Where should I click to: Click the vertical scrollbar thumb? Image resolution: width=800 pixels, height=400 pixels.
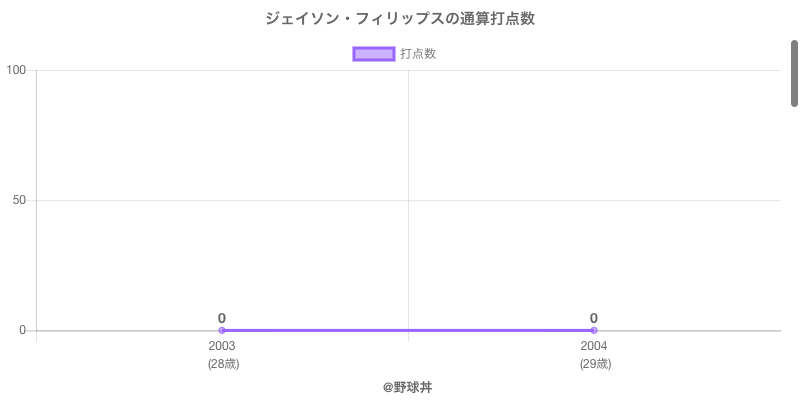coord(794,72)
